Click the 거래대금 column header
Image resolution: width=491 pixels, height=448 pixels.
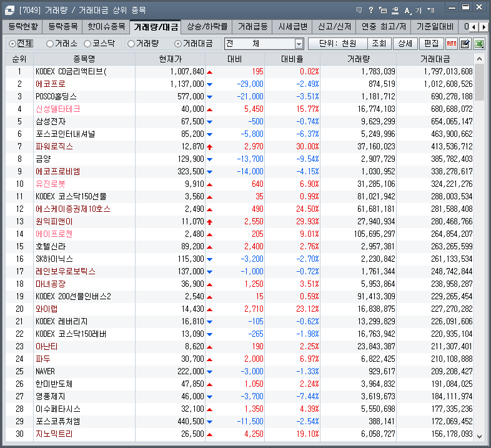tap(435, 59)
